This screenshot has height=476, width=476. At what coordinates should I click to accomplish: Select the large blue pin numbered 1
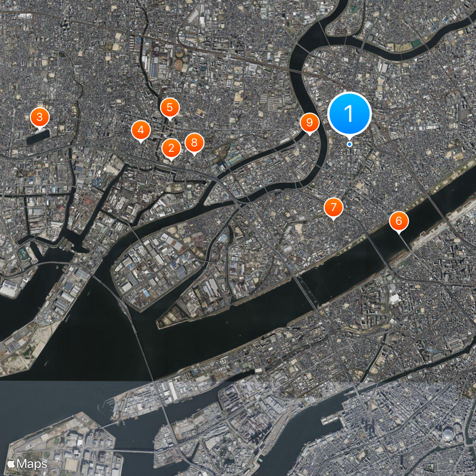[x=349, y=113]
